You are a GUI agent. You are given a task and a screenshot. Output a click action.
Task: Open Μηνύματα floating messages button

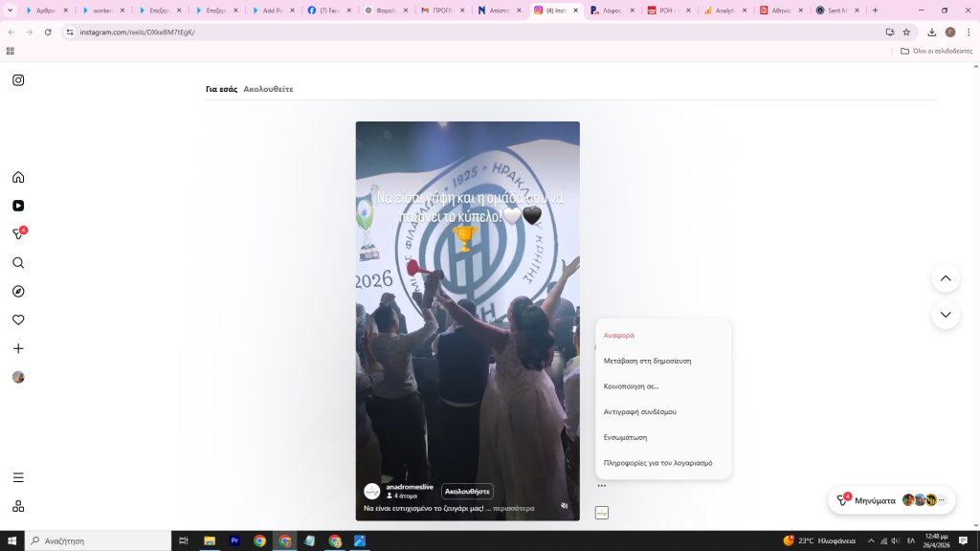891,500
